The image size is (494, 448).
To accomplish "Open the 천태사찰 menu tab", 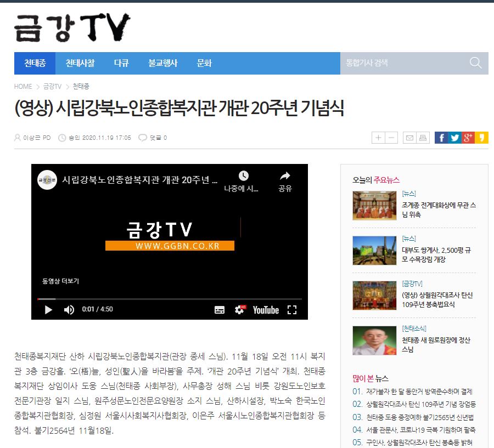I will pos(80,63).
